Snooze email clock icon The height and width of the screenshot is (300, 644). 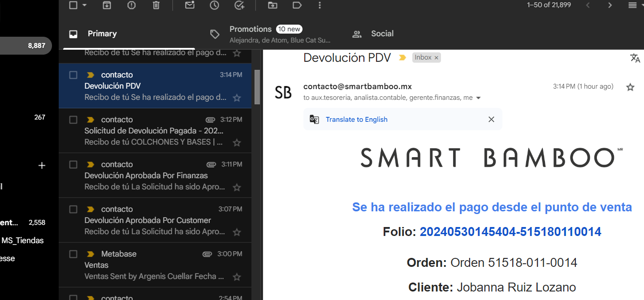(215, 5)
